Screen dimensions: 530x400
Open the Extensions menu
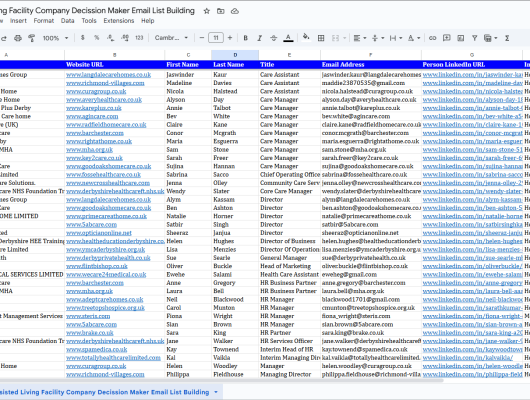(119, 21)
